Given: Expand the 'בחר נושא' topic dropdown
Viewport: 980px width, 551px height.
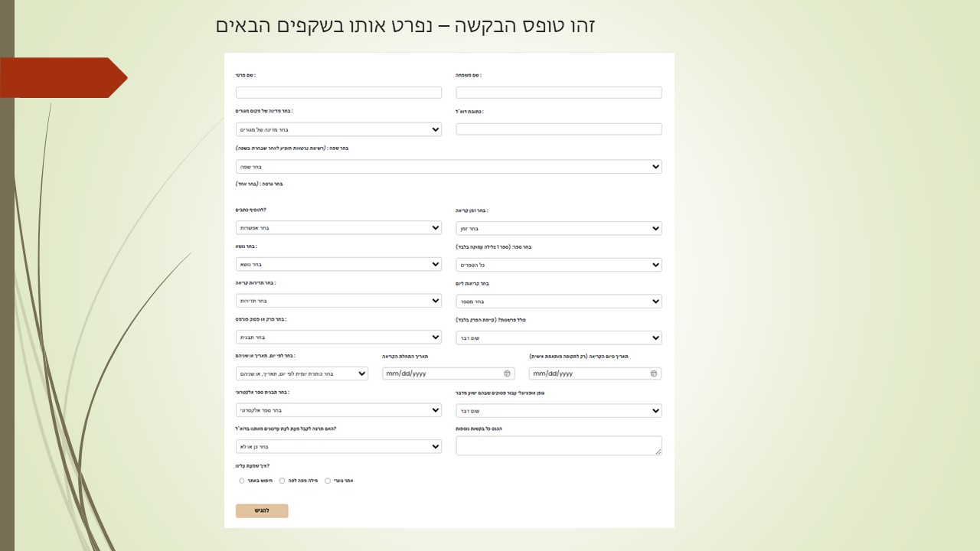Looking at the screenshot, I should [338, 264].
